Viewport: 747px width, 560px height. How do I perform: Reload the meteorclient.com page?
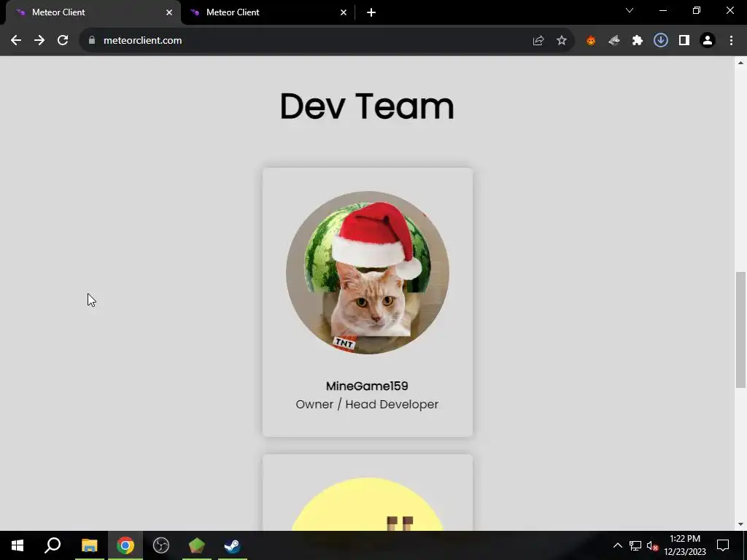(63, 41)
